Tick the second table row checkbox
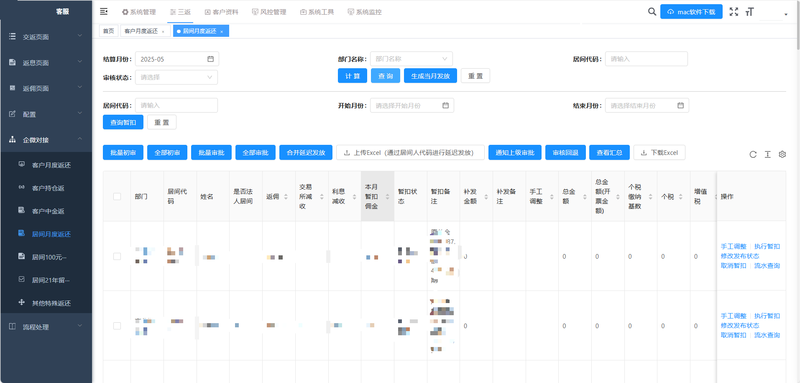 117,326
